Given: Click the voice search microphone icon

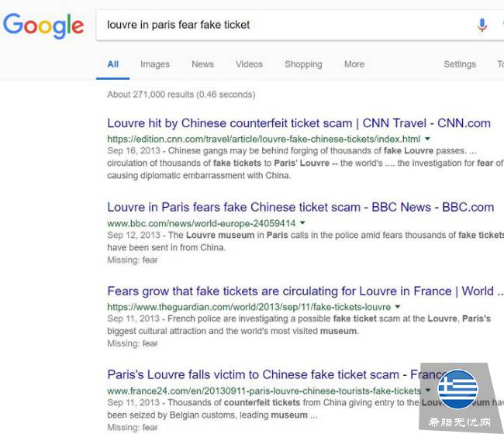Looking at the screenshot, I should coord(482,25).
